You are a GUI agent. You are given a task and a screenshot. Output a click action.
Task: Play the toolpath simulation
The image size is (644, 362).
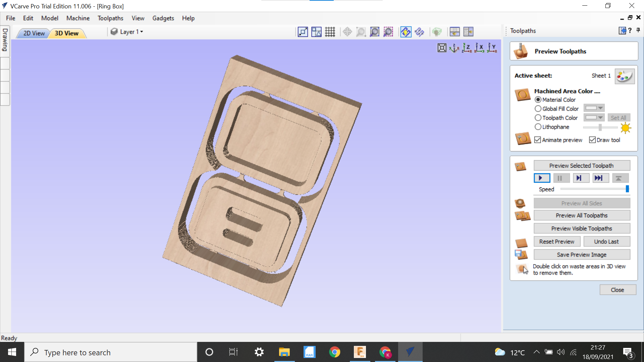pyautogui.click(x=542, y=178)
